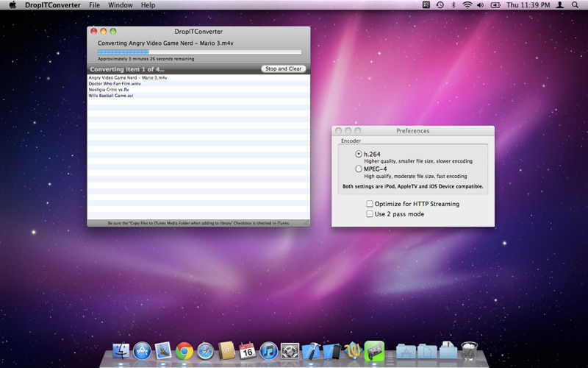The width and height of the screenshot is (588, 368).
Task: Click the 'Both settings are iPod' compatibility note
Action: [413, 186]
